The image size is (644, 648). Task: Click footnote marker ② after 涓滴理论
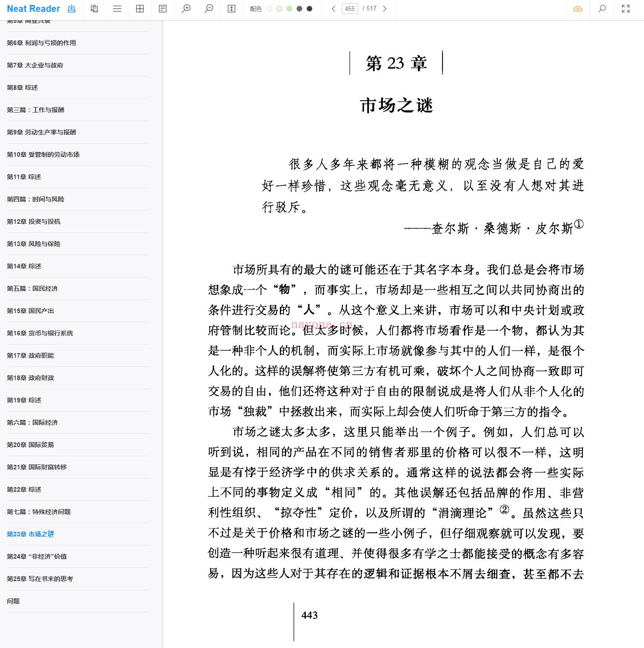[x=504, y=509]
